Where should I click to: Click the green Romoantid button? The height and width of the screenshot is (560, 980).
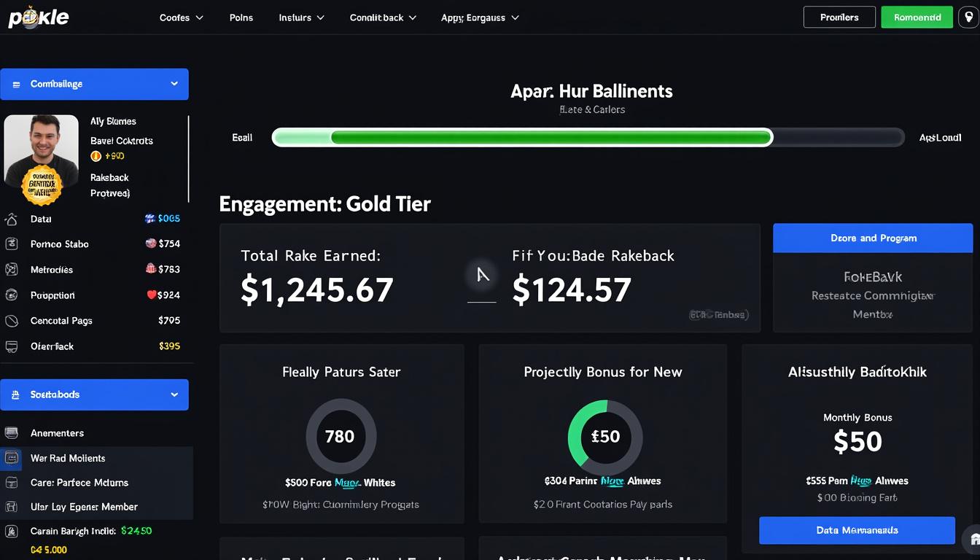point(917,16)
